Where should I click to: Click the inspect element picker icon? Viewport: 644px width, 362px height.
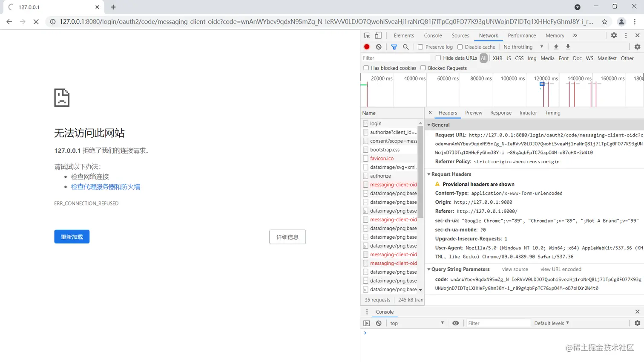point(367,35)
